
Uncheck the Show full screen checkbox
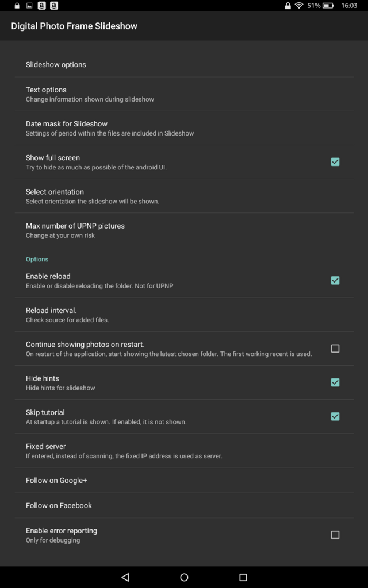[x=335, y=161]
